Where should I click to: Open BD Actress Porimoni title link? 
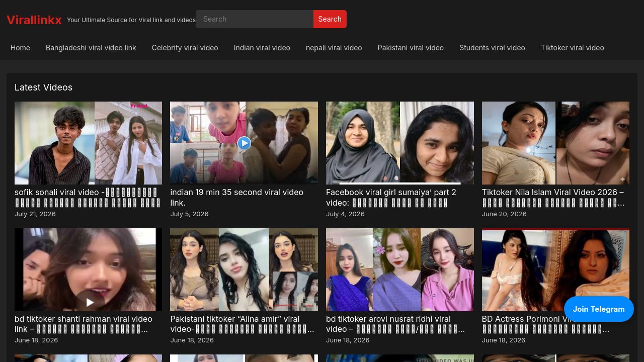[546, 324]
